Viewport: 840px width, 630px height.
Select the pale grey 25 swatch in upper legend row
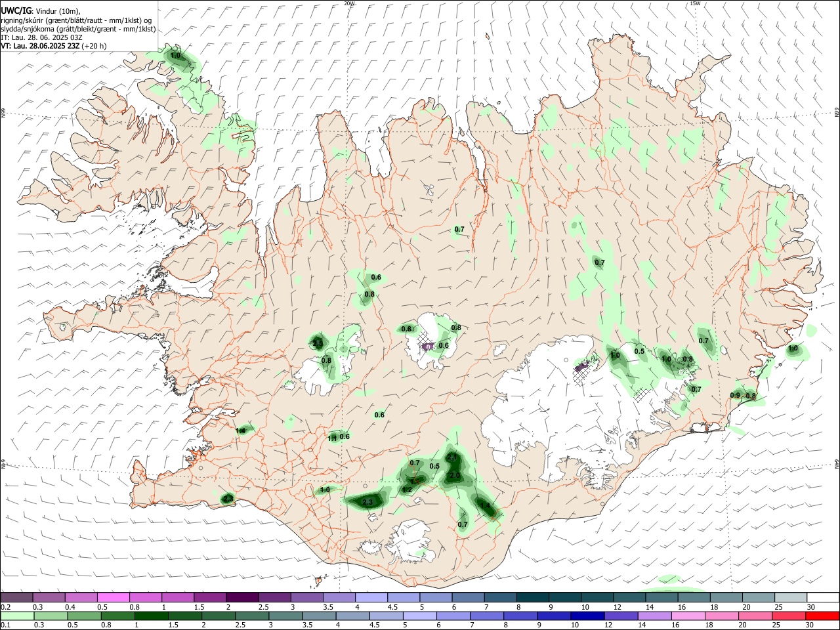(791, 598)
